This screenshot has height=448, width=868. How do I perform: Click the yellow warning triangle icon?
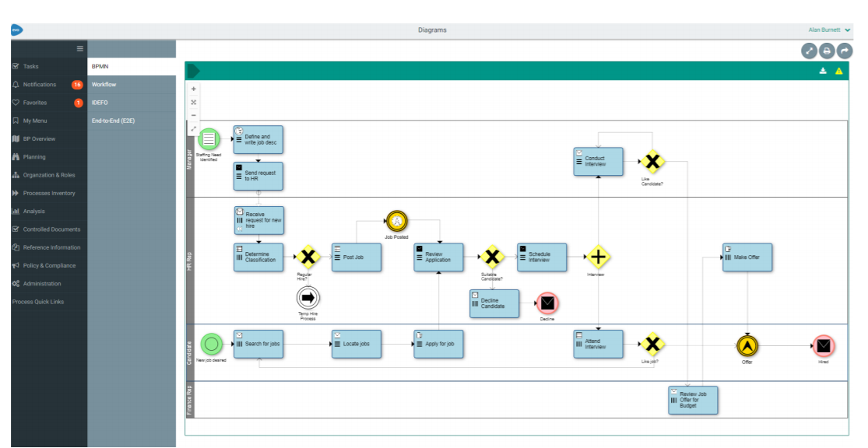(839, 71)
